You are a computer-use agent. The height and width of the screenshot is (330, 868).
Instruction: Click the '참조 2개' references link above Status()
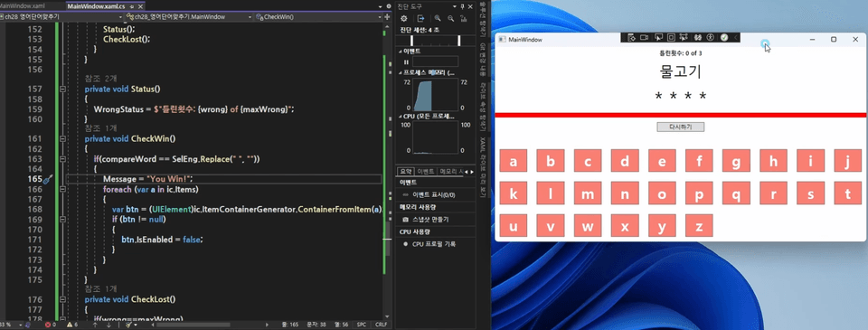pos(100,79)
